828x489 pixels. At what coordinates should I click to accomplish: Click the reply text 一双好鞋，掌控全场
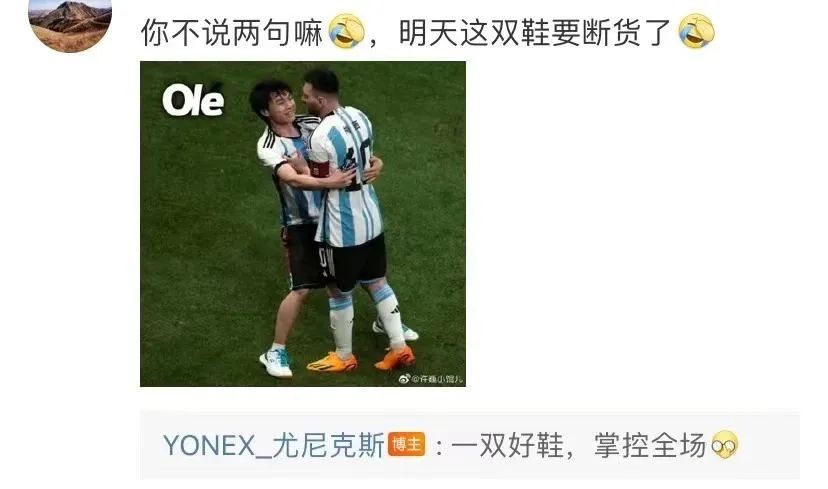tap(579, 445)
